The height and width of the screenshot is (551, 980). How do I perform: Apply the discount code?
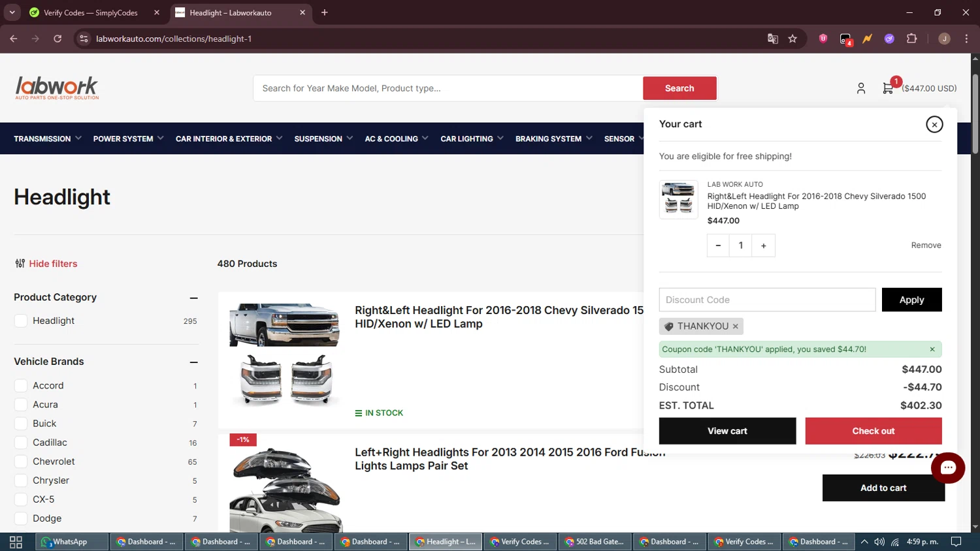(911, 300)
